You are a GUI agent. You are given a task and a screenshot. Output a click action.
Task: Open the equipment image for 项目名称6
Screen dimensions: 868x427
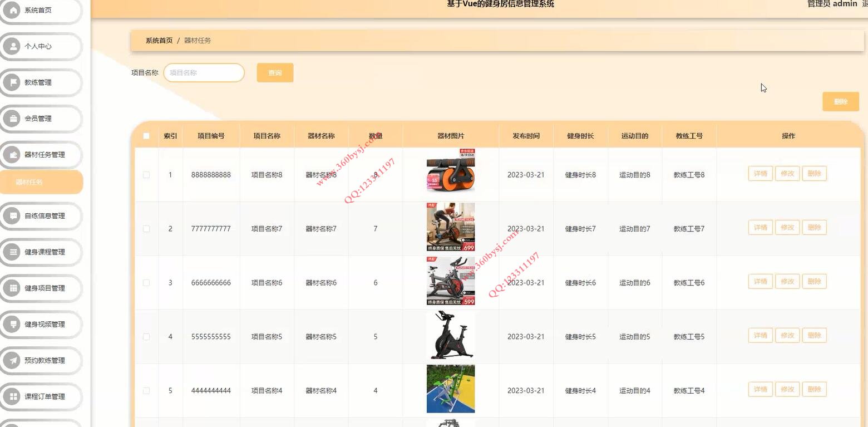coord(451,281)
